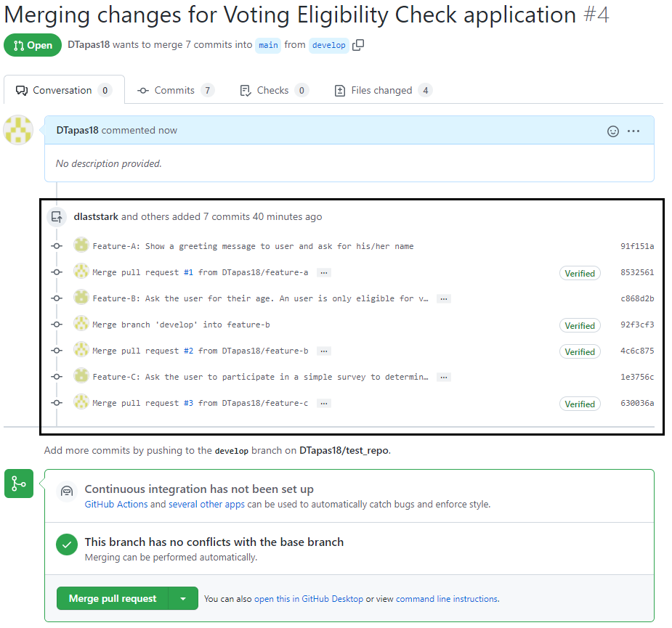Screen dimensions: 672x628
Task: Click DTapas18's avatar beside the comment
Action: tap(18, 130)
